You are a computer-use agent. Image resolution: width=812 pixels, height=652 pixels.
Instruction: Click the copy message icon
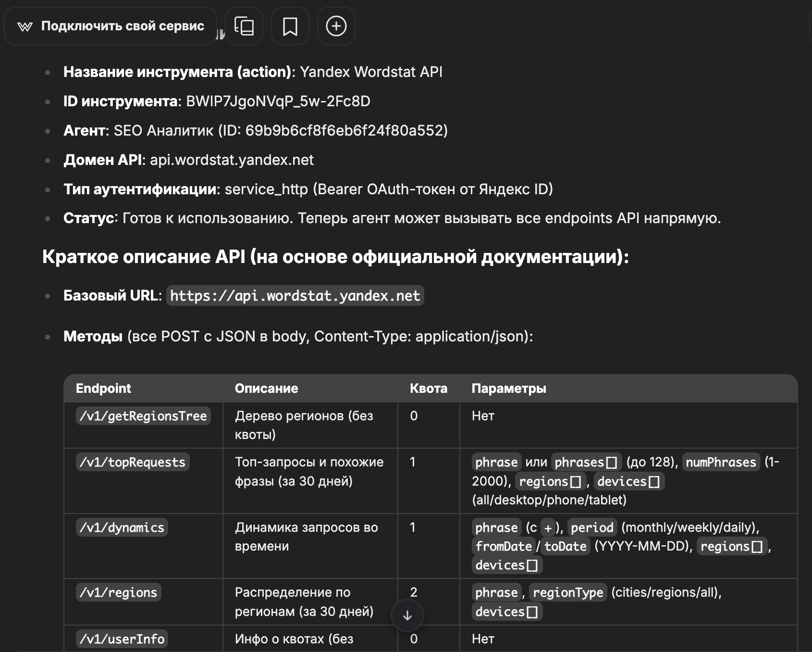point(244,26)
